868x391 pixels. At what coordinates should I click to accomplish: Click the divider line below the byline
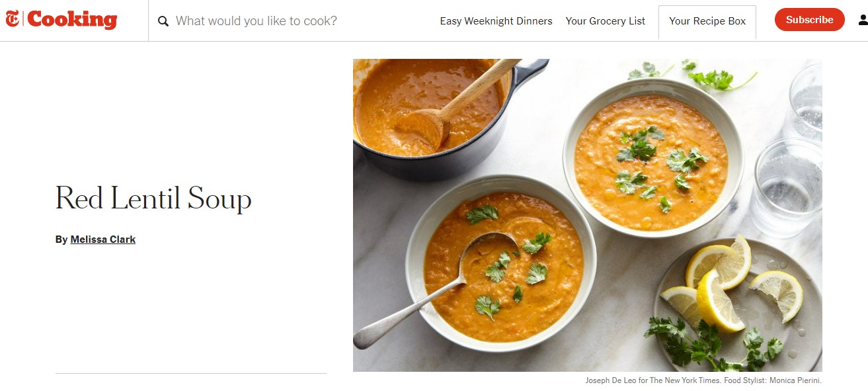click(x=191, y=373)
